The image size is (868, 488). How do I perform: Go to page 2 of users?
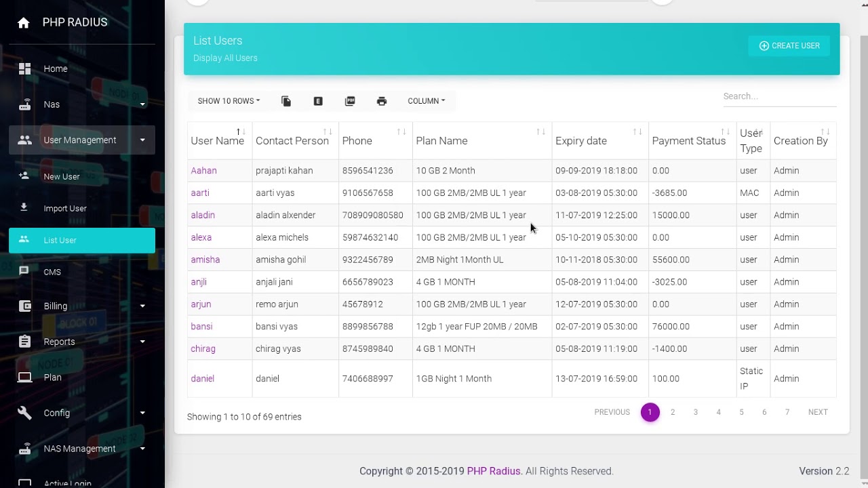(673, 412)
